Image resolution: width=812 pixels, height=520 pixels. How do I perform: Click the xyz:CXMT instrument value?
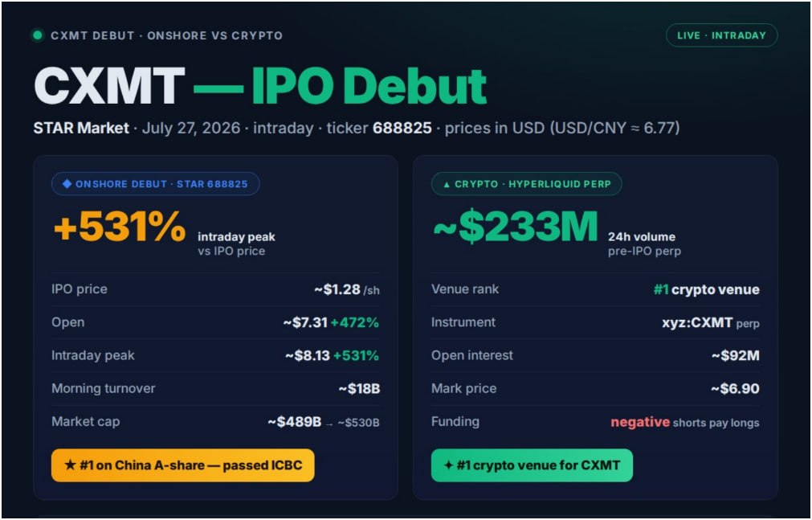tap(697, 322)
